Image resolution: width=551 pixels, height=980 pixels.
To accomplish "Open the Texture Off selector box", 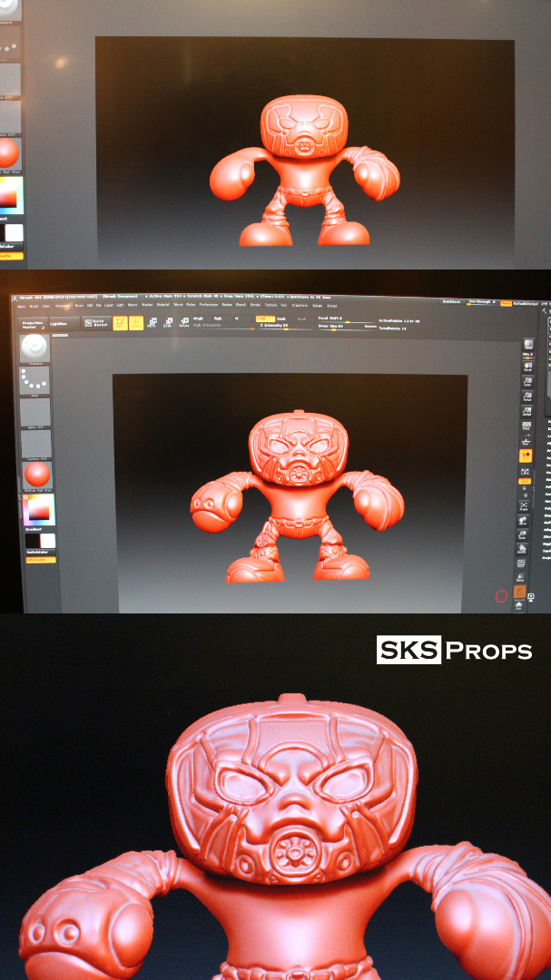I will pyautogui.click(x=35, y=444).
